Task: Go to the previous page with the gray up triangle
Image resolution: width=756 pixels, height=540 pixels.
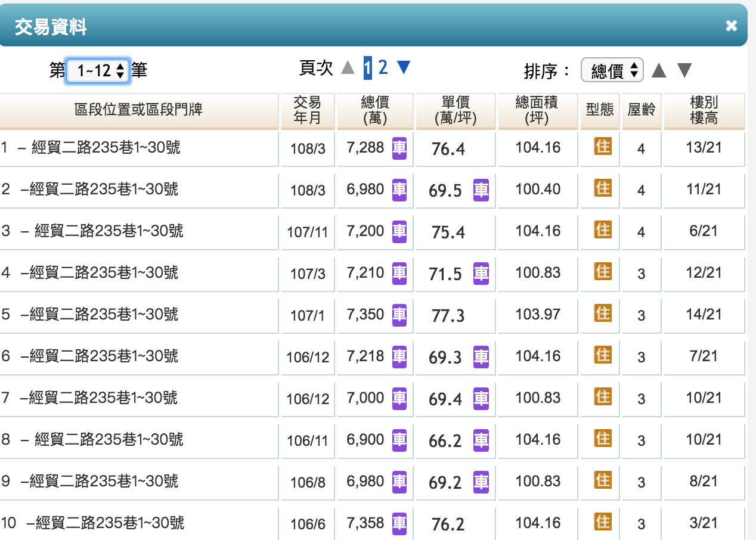Action: tap(348, 68)
